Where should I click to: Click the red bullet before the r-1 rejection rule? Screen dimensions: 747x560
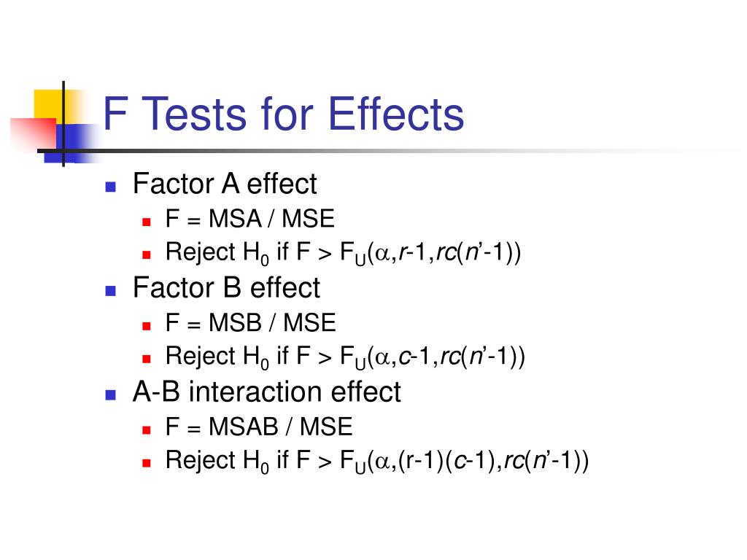146,254
